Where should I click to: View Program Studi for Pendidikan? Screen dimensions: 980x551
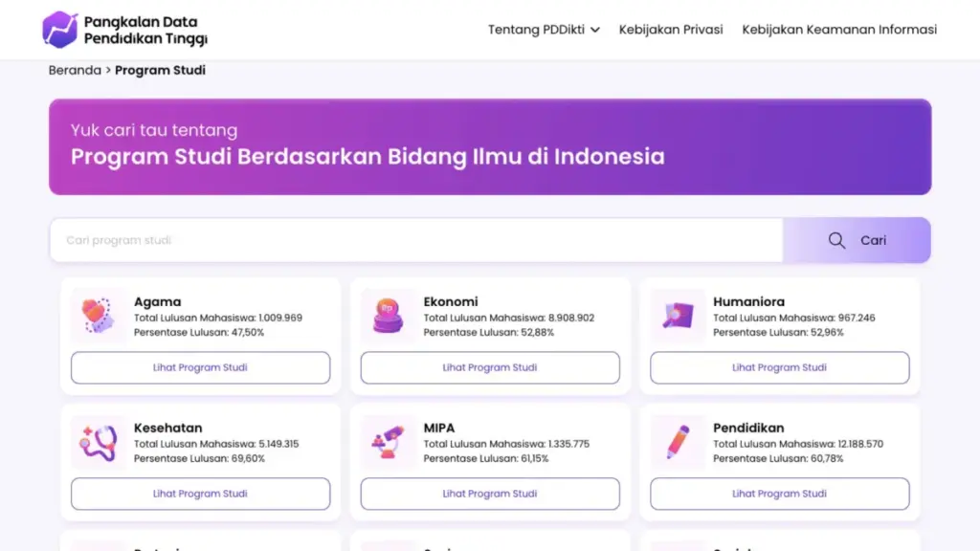point(779,494)
